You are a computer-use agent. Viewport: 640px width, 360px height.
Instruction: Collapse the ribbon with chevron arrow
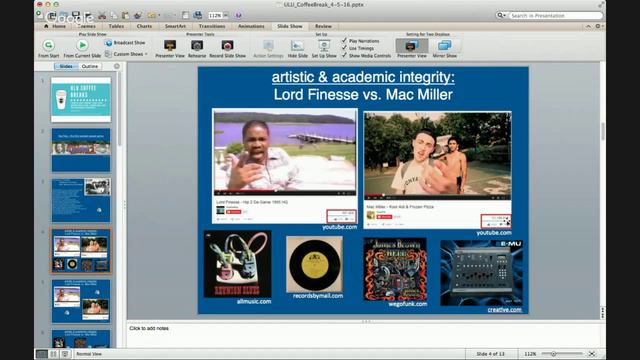pyautogui.click(x=588, y=26)
